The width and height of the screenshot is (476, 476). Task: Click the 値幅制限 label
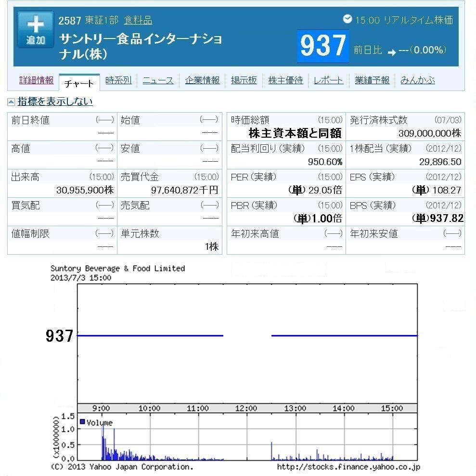[x=30, y=233]
